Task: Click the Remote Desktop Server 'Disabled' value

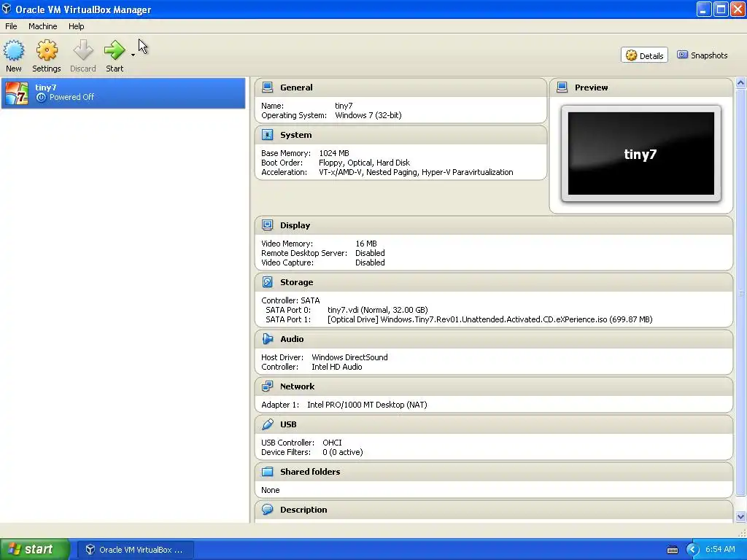Action: pyautogui.click(x=370, y=253)
